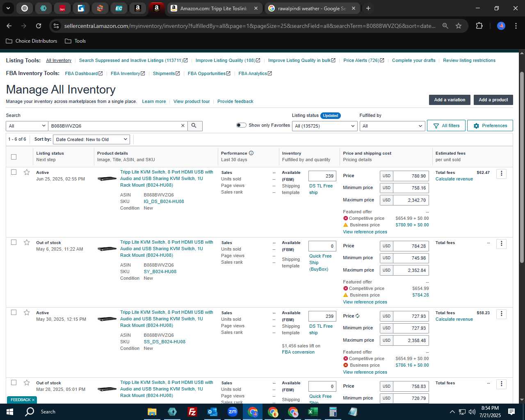Open Calculator from the taskbar

(x=333, y=412)
